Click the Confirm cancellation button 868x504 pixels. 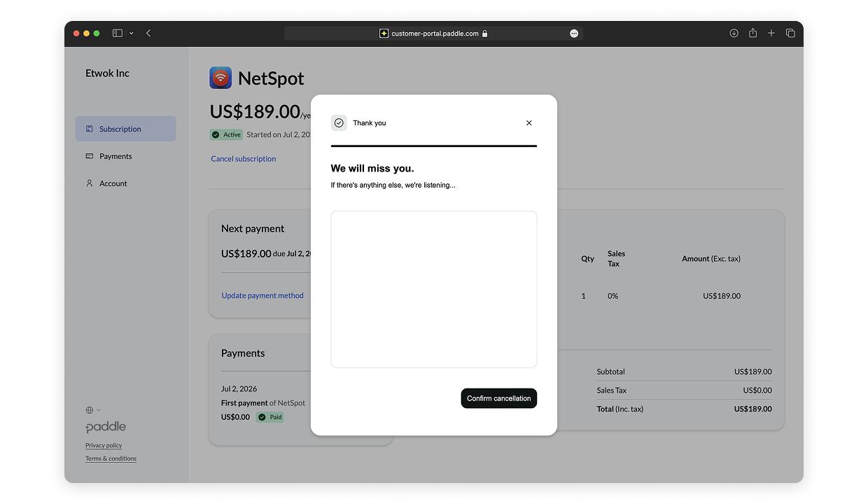pyautogui.click(x=498, y=398)
